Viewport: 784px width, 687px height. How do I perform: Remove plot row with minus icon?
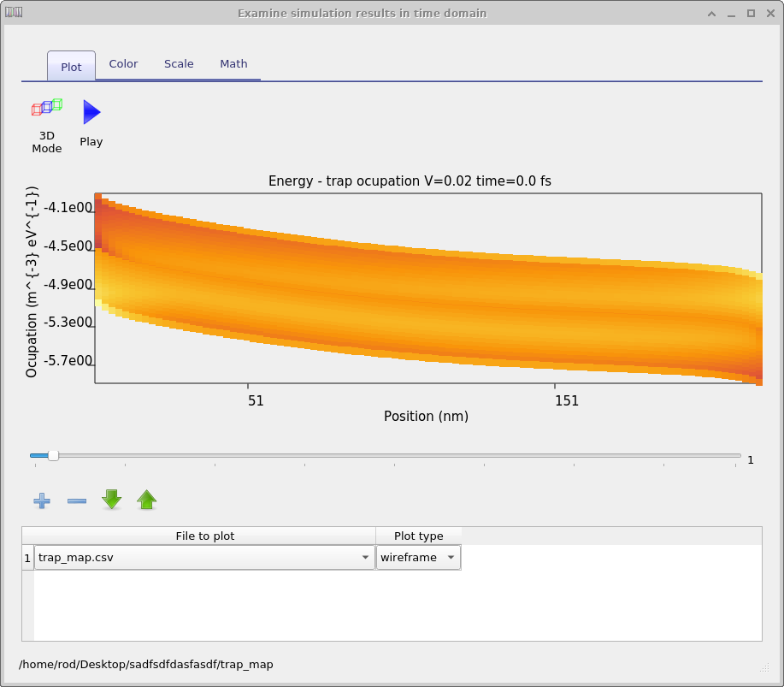click(x=77, y=500)
